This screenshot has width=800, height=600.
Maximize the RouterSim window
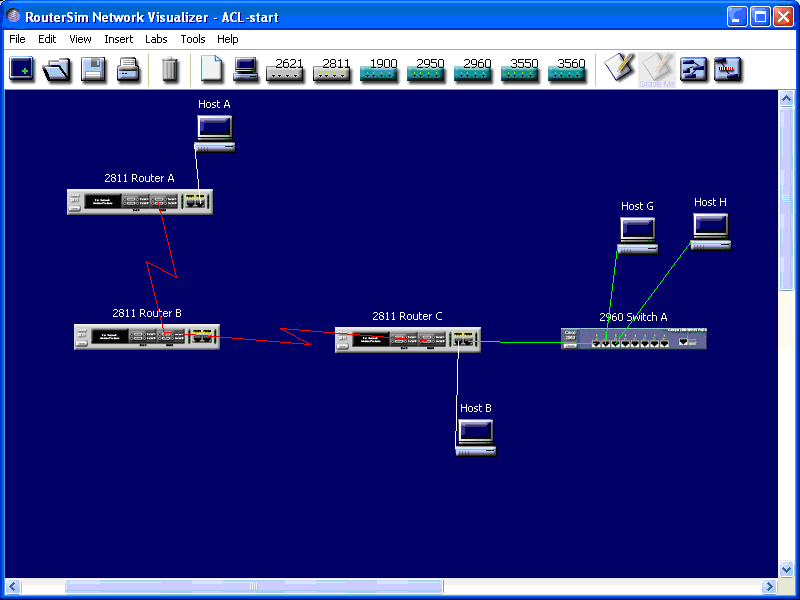click(x=760, y=17)
